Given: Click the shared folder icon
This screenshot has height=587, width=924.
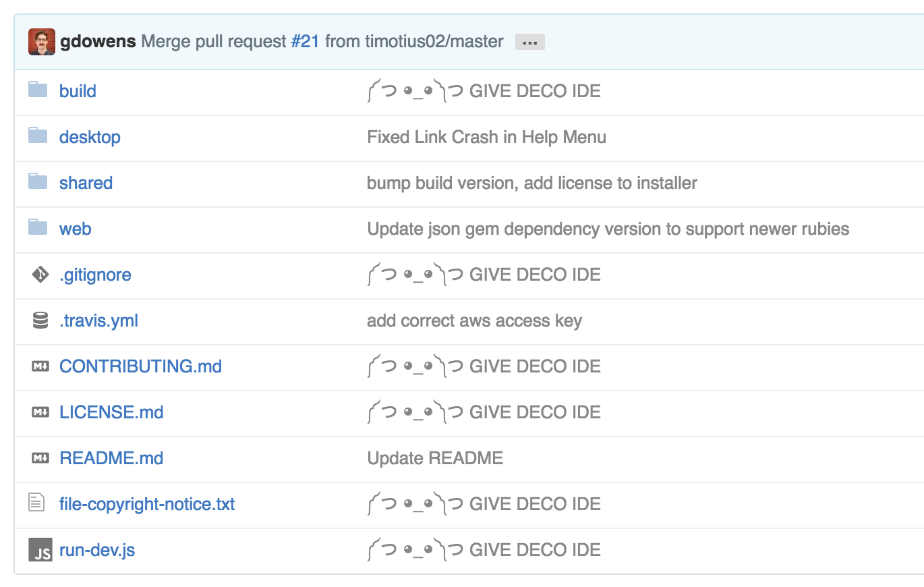Looking at the screenshot, I should tap(38, 182).
